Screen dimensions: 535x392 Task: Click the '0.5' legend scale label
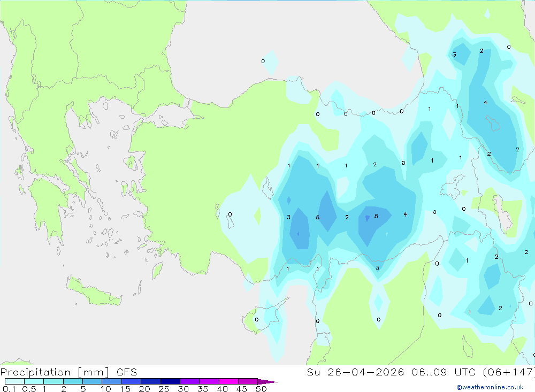coord(29,389)
